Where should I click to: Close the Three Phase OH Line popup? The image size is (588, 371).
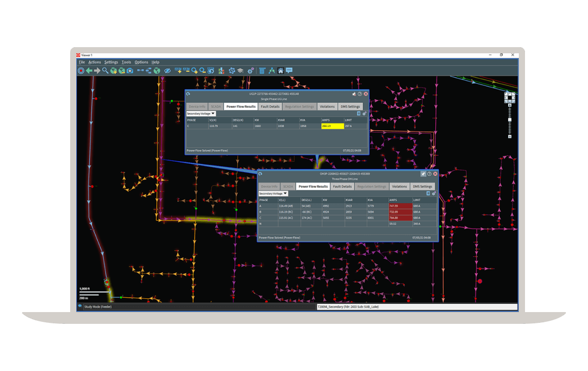pyautogui.click(x=435, y=174)
